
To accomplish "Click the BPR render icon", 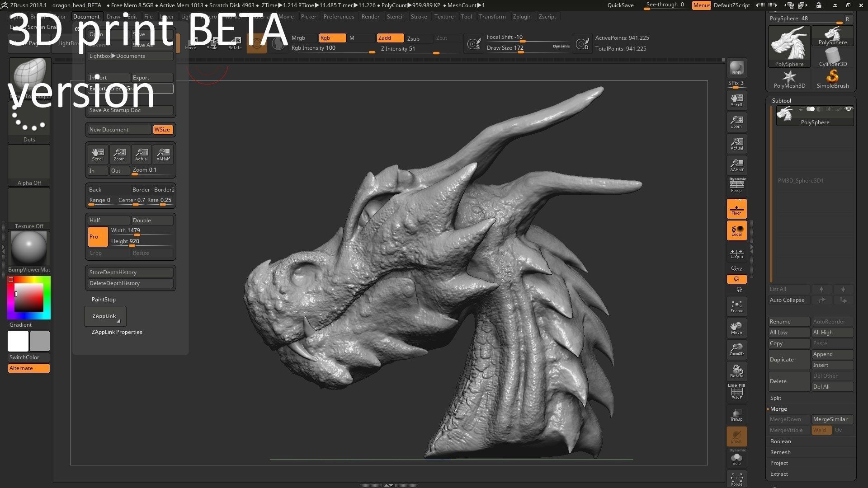I will (736, 68).
